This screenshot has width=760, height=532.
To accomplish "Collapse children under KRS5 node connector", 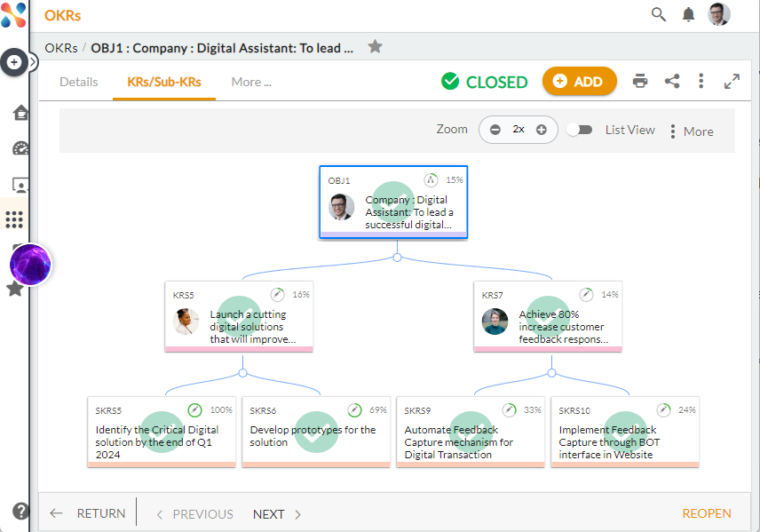I will tap(242, 373).
